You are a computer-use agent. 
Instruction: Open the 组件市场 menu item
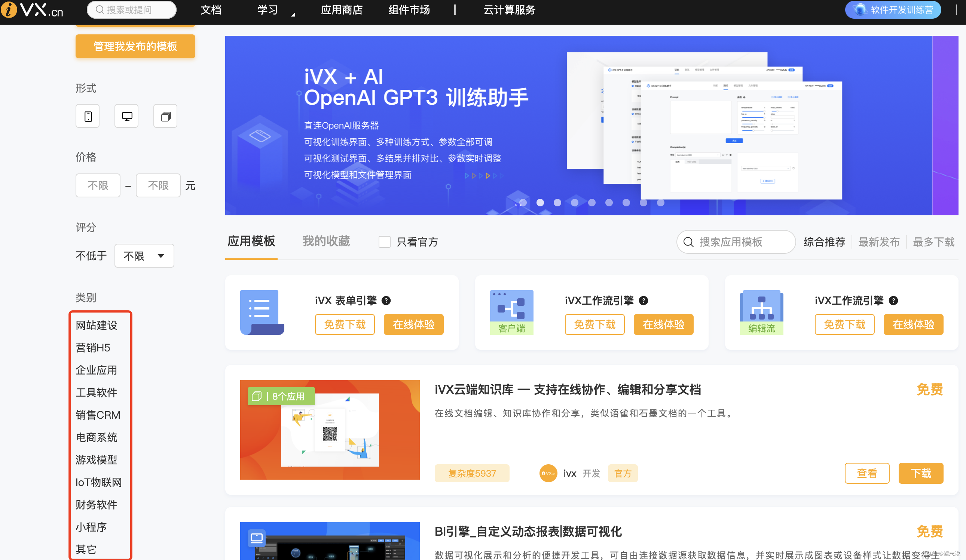click(409, 10)
